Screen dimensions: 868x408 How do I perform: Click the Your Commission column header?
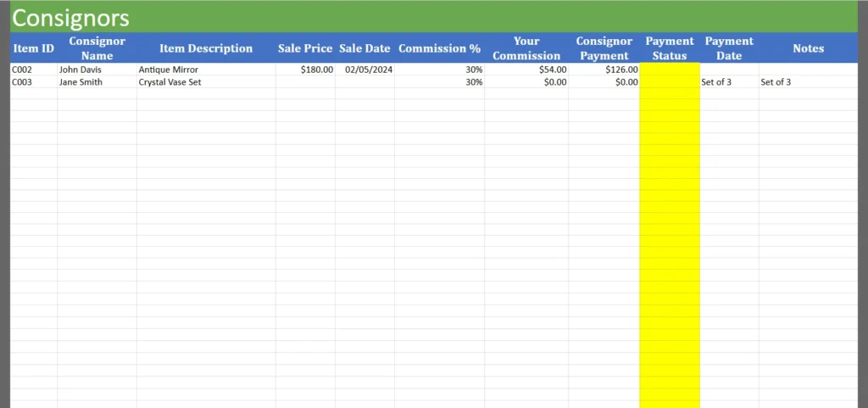coord(526,48)
